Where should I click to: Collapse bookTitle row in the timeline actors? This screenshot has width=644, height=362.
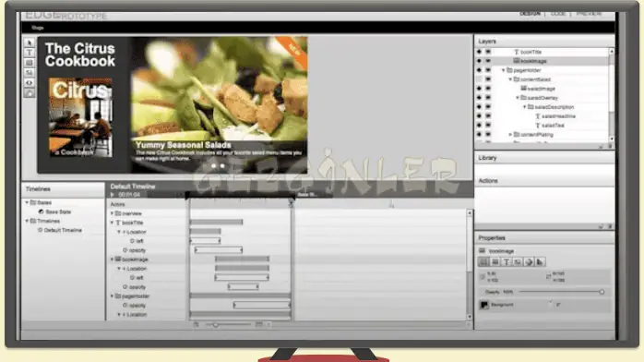(x=112, y=223)
